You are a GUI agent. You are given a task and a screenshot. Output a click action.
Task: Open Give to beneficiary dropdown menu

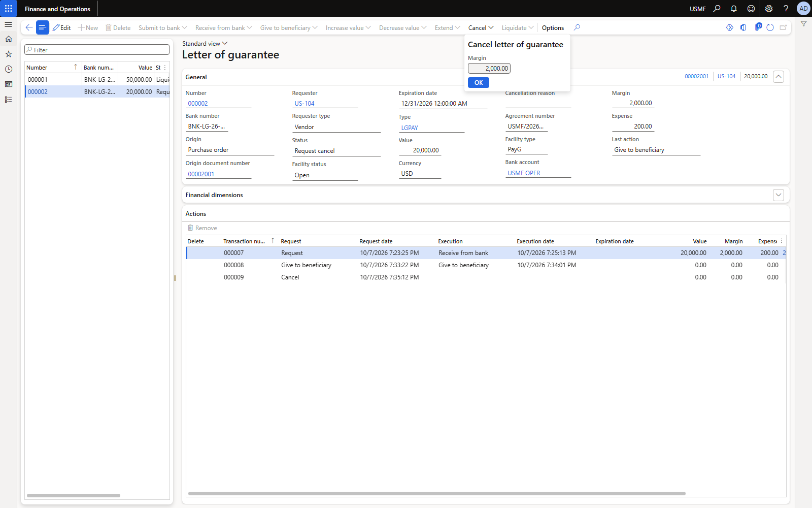[x=289, y=28]
